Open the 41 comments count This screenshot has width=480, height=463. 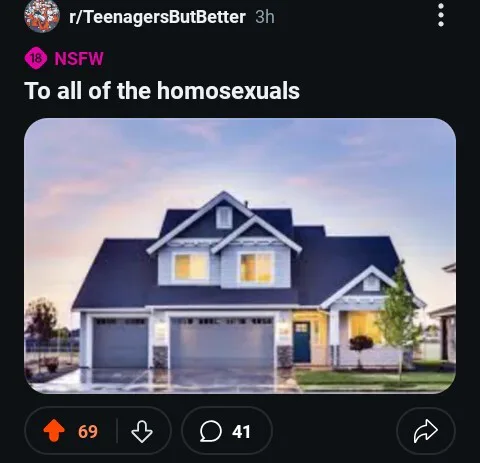241,432
